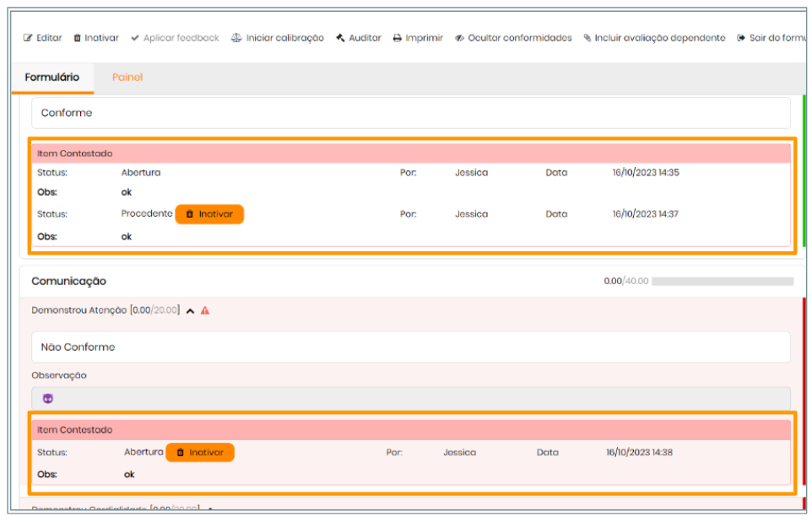The image size is (812, 522).
Task: Click the Editar pencil icon
Action: coord(28,38)
